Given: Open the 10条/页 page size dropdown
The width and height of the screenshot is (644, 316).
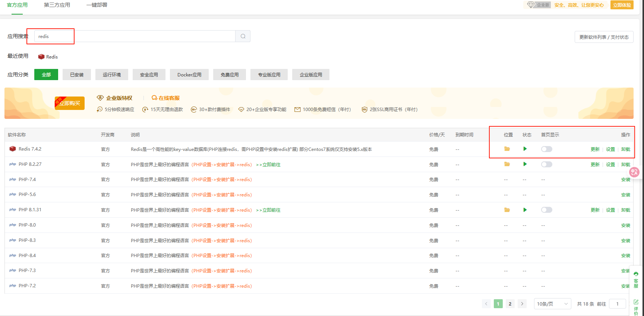Looking at the screenshot, I should pos(552,304).
